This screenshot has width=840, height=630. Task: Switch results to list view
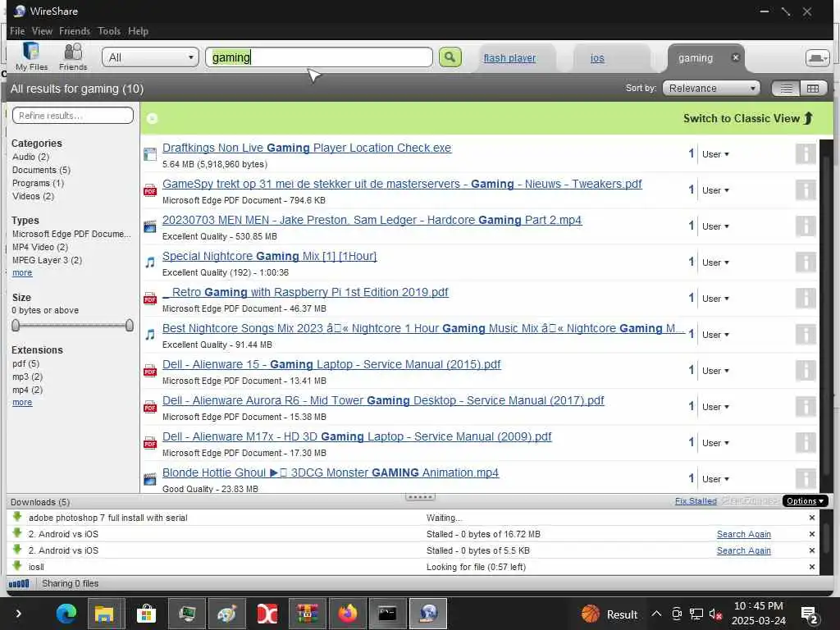click(x=786, y=89)
